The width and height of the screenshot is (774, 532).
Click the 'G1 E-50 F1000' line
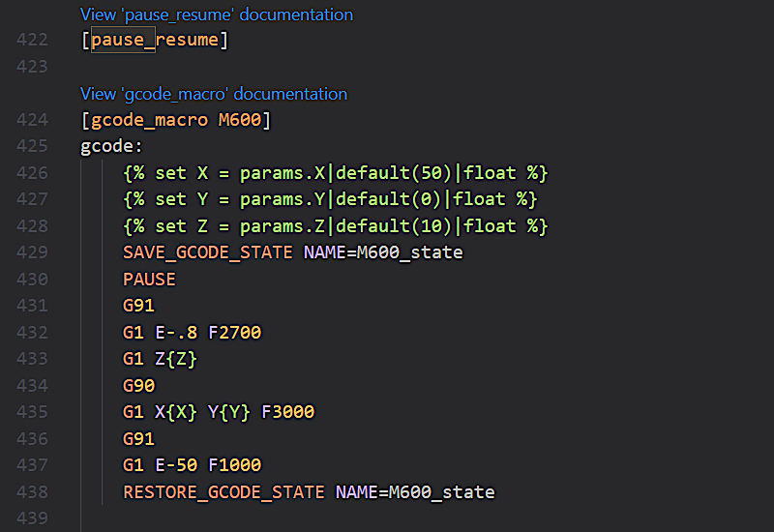point(192,465)
